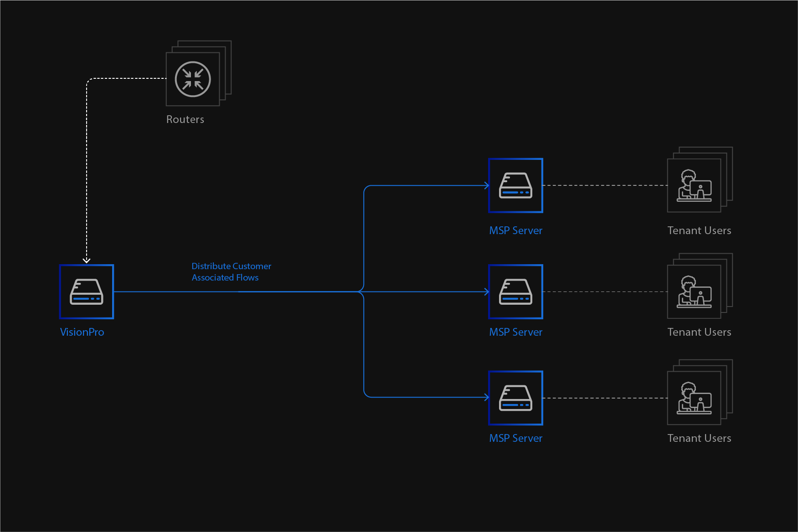Screen dimensions: 798x532
Task: Open the top Tenant Users icon
Action: coord(694,185)
